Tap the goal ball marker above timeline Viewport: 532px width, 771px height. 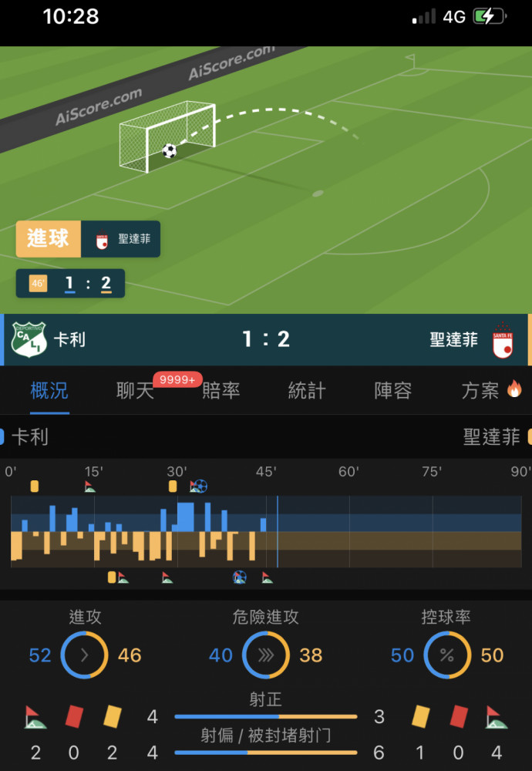(200, 487)
